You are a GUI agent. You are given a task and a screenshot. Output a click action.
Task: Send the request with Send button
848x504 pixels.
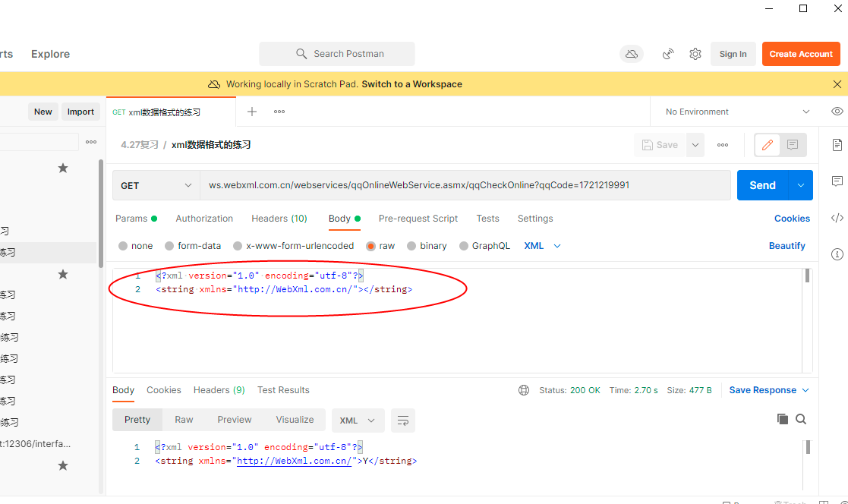point(762,185)
